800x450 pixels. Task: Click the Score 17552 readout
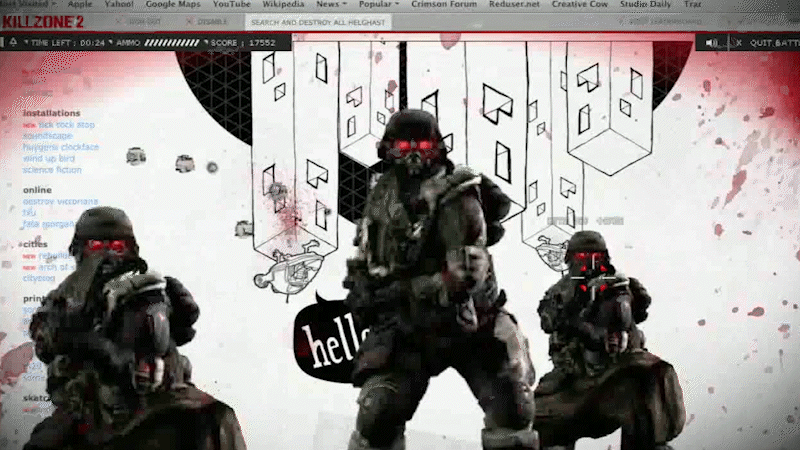243,43
